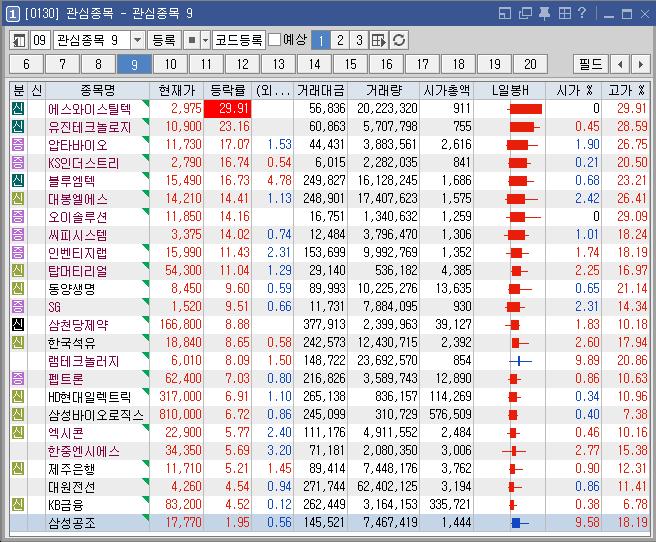Select stock 대원전선

[72, 486]
